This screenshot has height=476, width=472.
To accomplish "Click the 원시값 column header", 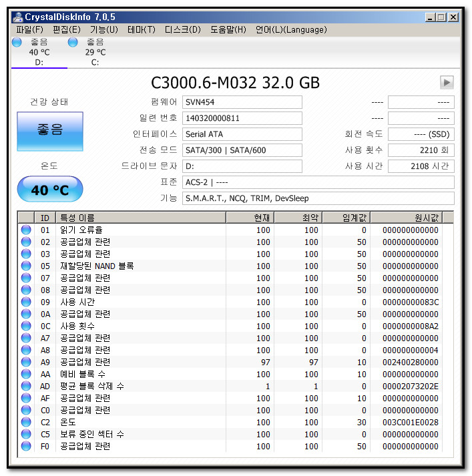I will (x=407, y=218).
